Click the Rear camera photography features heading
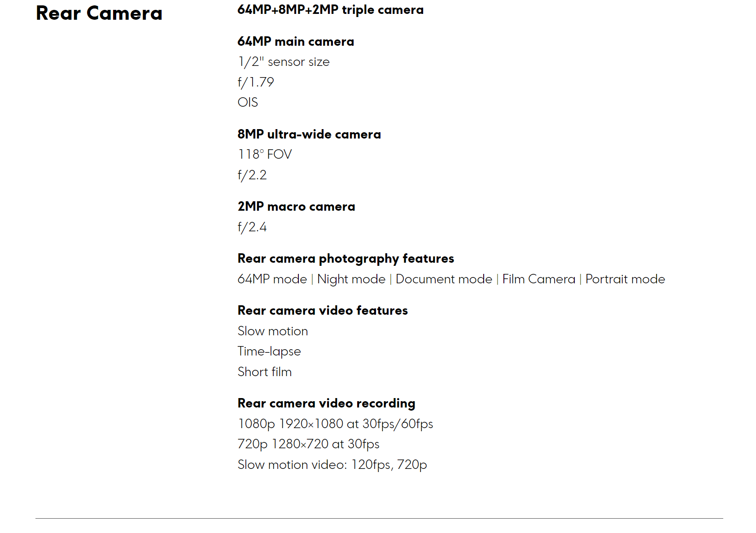 pyautogui.click(x=345, y=259)
